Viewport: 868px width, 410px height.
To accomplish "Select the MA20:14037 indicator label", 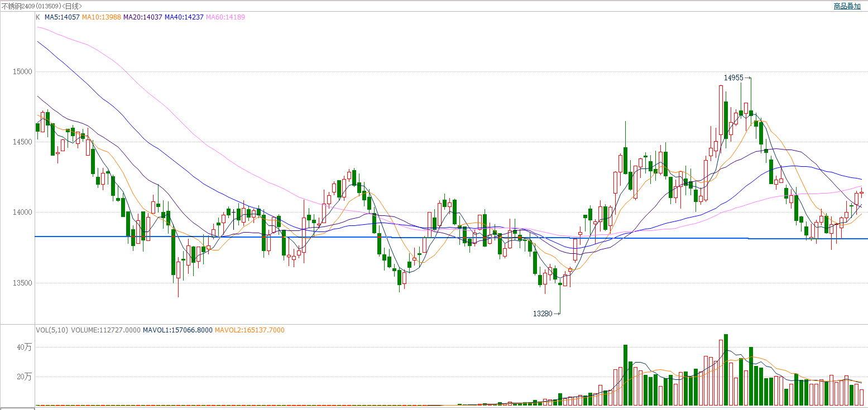I will pos(143,17).
